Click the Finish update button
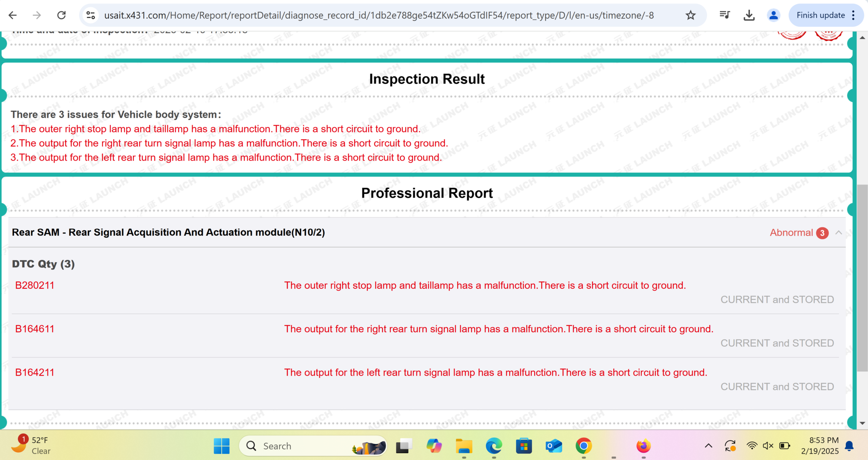 pyautogui.click(x=820, y=15)
